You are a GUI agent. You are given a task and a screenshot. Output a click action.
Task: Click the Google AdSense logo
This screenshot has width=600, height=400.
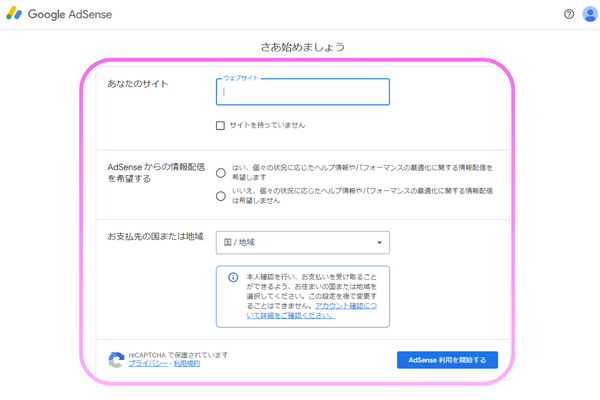[59, 14]
